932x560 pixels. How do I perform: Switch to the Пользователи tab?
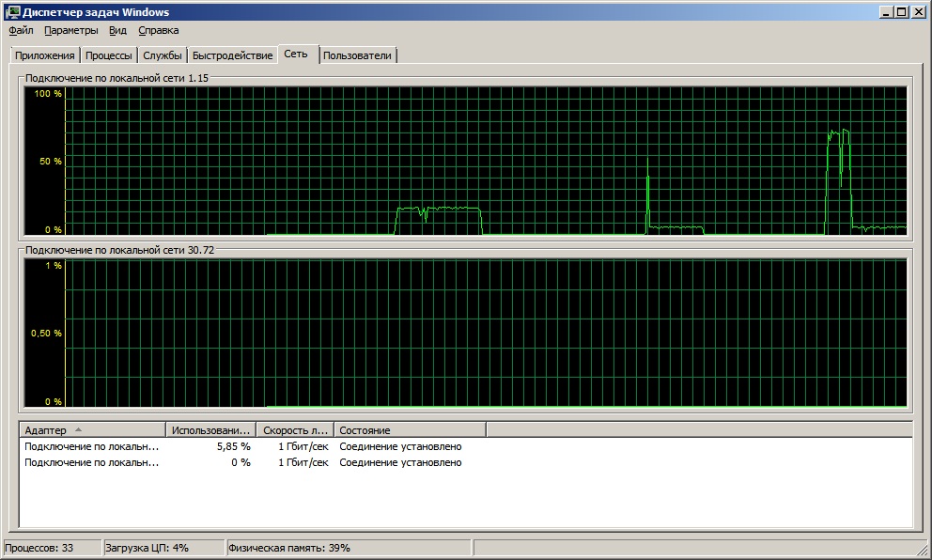click(x=357, y=55)
